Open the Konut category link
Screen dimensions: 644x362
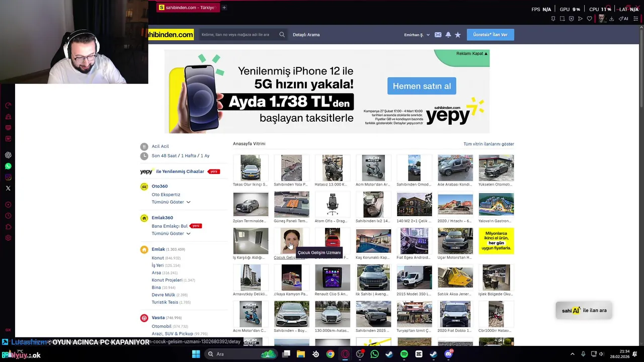(157, 258)
